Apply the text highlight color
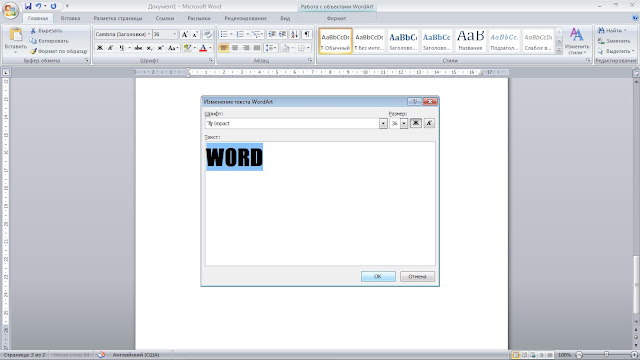 click(x=187, y=48)
